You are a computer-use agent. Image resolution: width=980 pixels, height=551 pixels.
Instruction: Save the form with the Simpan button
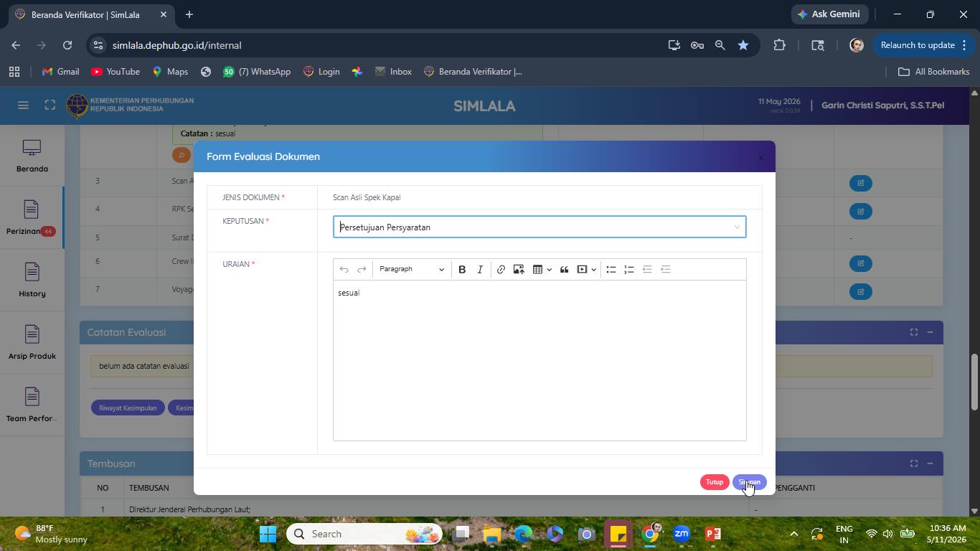749,482
